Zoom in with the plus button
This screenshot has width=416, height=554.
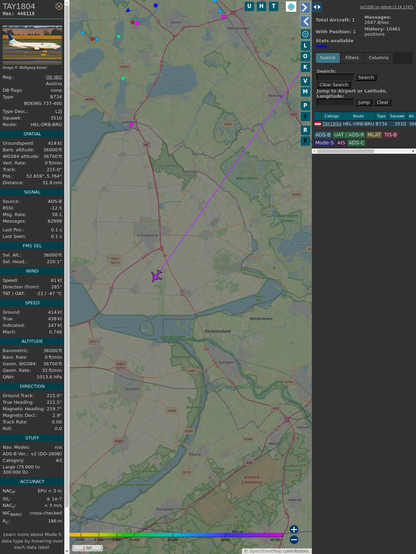[x=294, y=529]
